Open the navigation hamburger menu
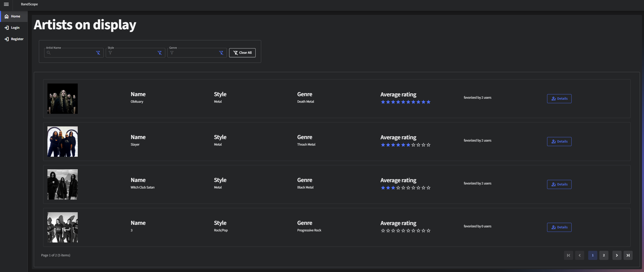The image size is (644, 272). 7,4
